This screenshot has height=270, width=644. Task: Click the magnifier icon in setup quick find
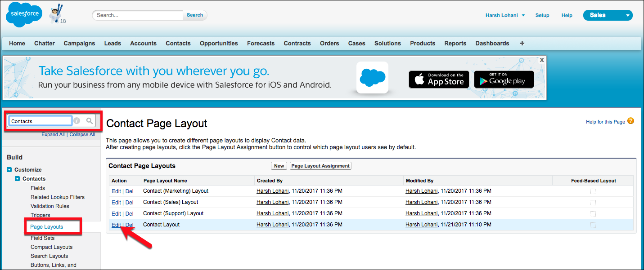tap(90, 120)
